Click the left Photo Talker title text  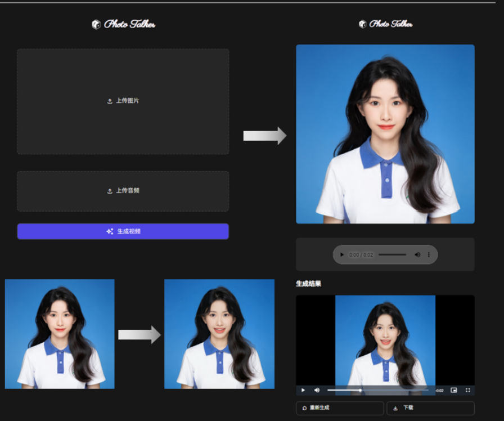[x=129, y=24]
